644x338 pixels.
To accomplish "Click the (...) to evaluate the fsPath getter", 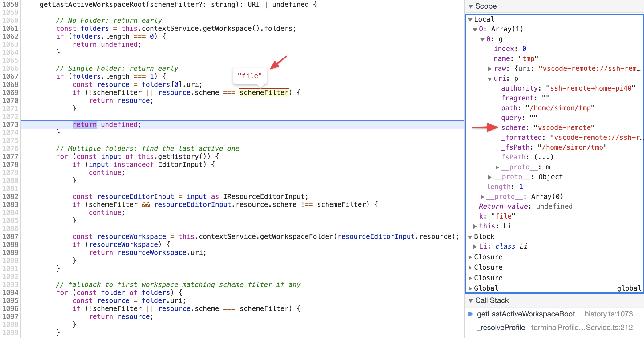I will [544, 157].
